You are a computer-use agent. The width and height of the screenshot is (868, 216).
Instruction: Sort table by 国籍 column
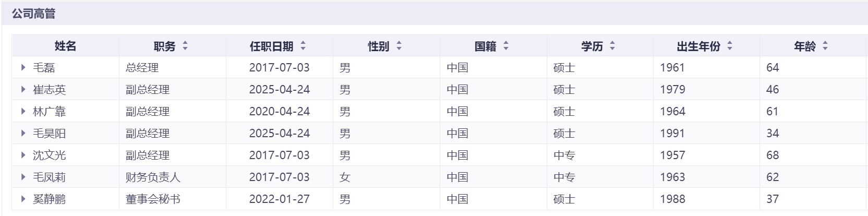[x=506, y=46]
